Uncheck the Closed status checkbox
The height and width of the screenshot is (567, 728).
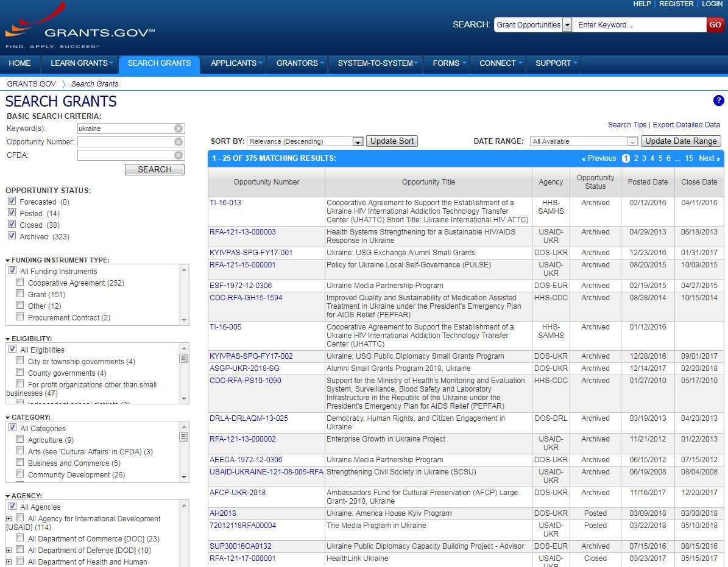point(12,225)
